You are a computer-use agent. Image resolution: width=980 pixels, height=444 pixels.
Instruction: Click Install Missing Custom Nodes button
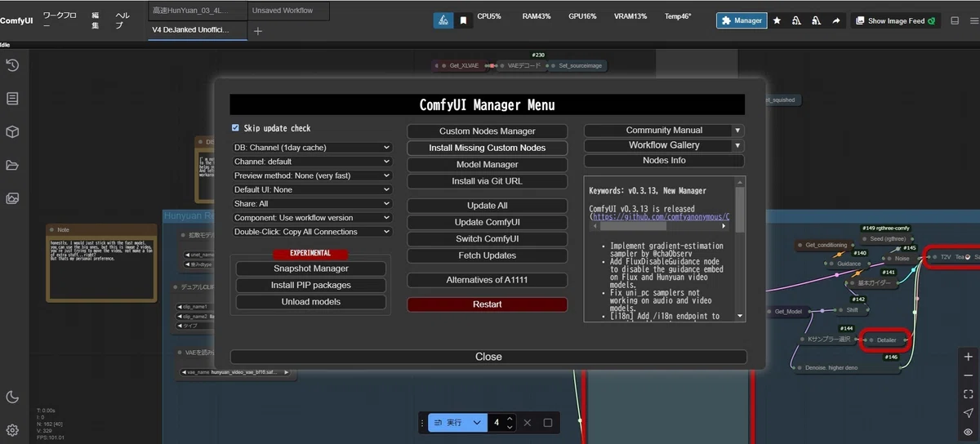pos(488,148)
